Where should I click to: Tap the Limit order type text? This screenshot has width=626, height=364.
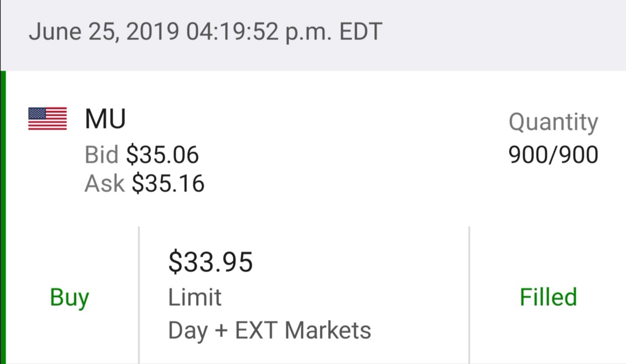coord(195,298)
